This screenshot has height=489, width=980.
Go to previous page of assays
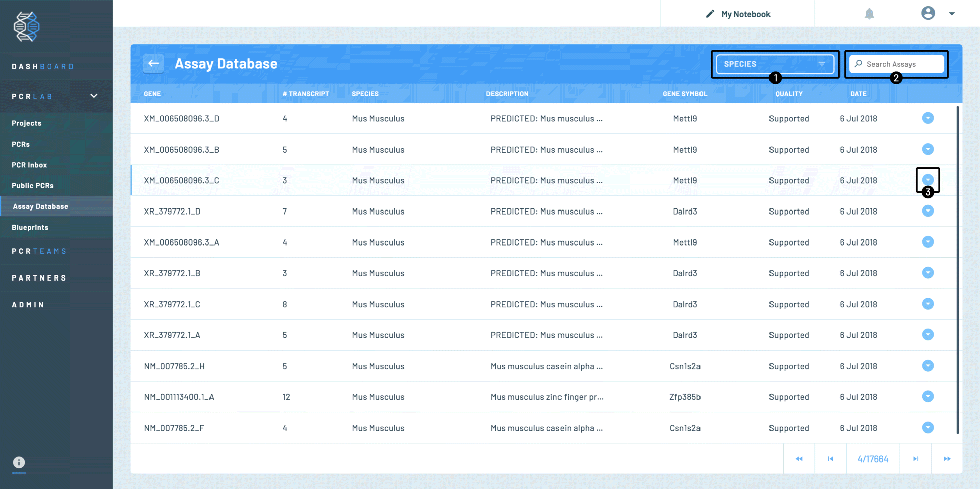point(830,459)
